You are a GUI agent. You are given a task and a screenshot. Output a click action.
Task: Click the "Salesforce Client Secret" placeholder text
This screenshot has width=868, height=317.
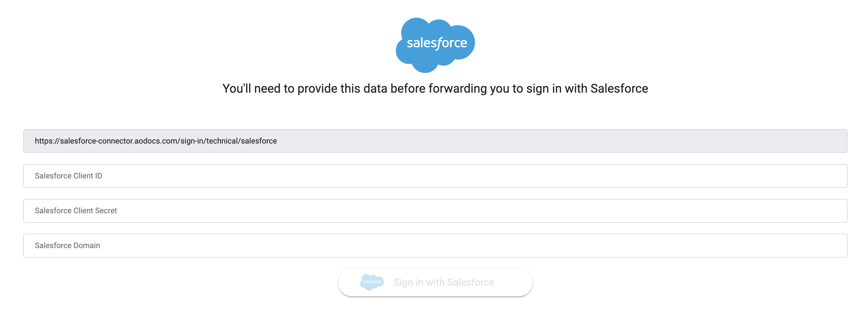point(76,211)
